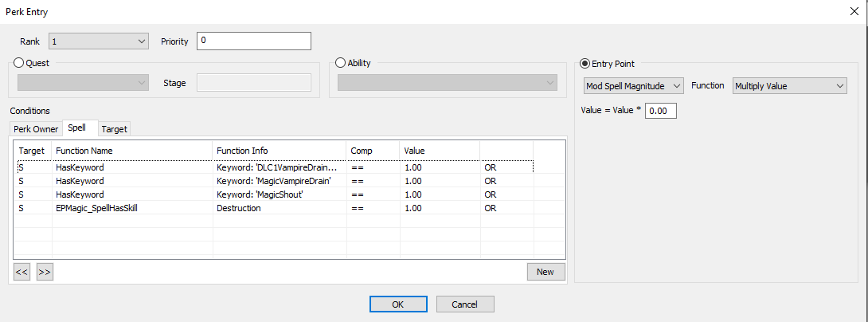This screenshot has height=322, width=868.
Task: Open the Rank dropdown
Action: (99, 41)
